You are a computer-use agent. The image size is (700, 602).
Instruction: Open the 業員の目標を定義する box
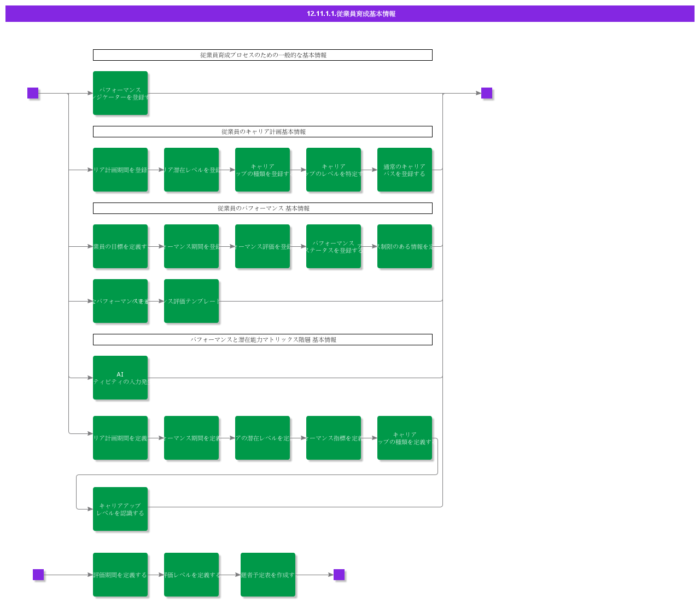(120, 246)
